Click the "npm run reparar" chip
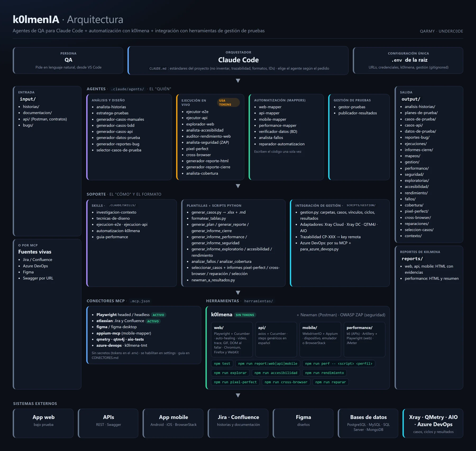The height and width of the screenshot is (451, 476). (x=331, y=382)
